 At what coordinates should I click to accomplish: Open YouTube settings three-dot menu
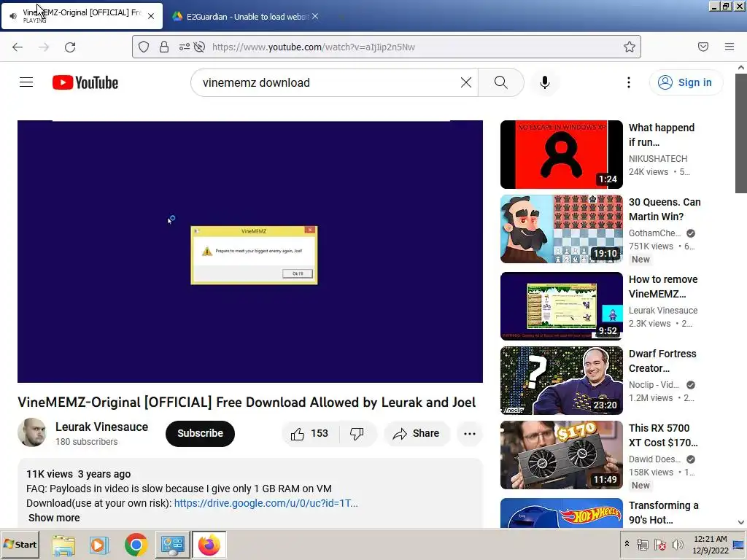point(629,82)
